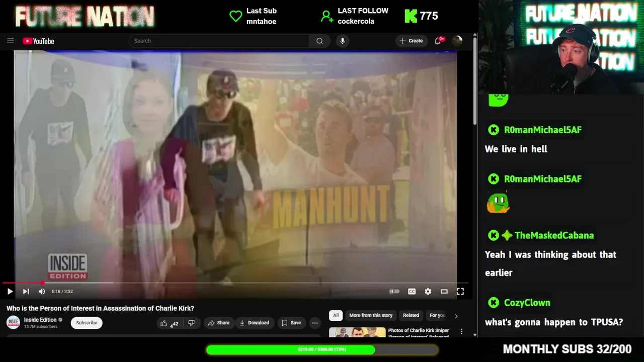Open the more actions ellipsis menu
The image size is (644, 362).
coord(315,323)
